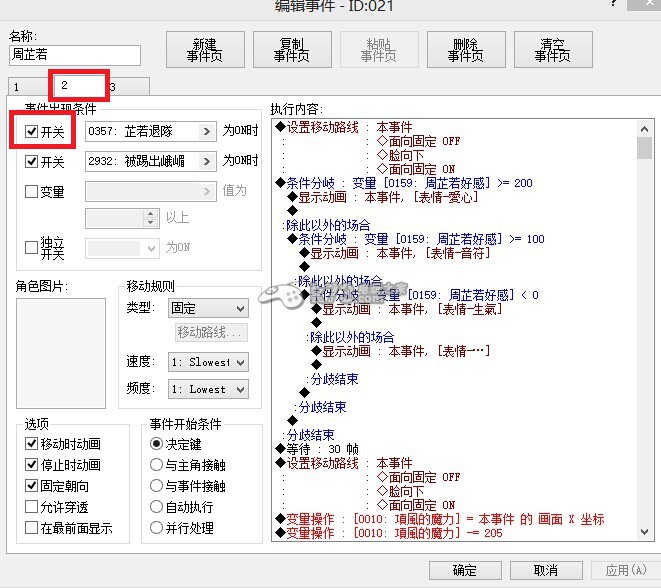Open switch picker arrow for 0357: 芷若退隊
Screen dimensions: 661x588
coord(207,131)
